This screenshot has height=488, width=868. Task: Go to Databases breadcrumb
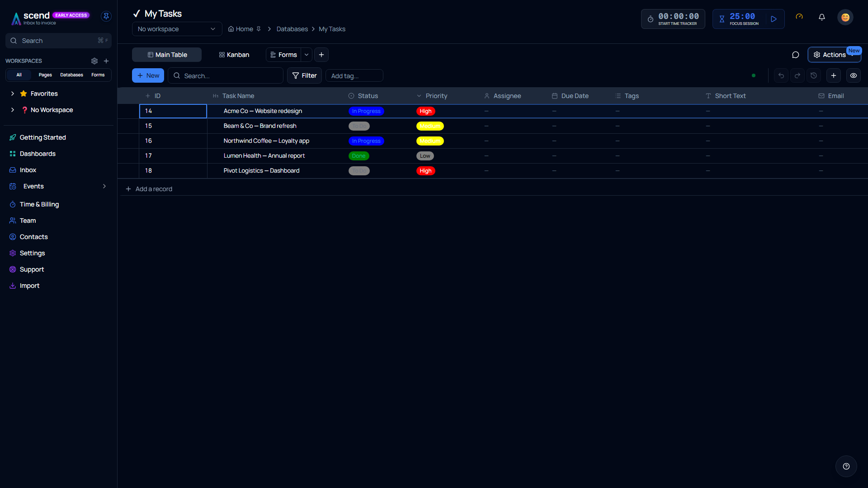point(292,29)
